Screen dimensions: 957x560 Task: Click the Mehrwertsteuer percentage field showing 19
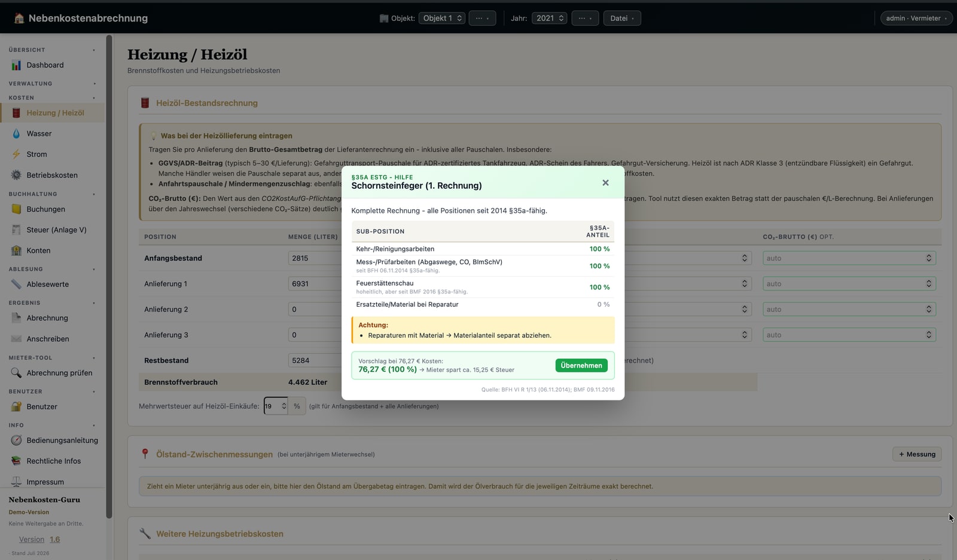pos(276,406)
